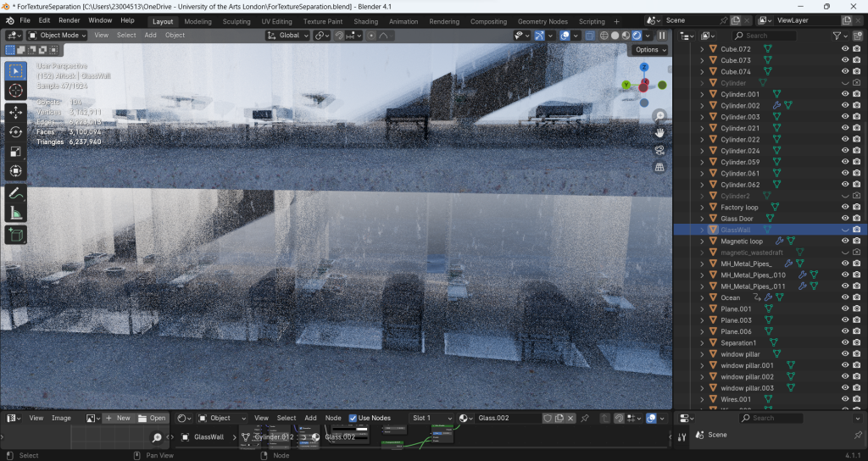Choose the Scale tool
The image size is (868, 461).
click(x=16, y=152)
